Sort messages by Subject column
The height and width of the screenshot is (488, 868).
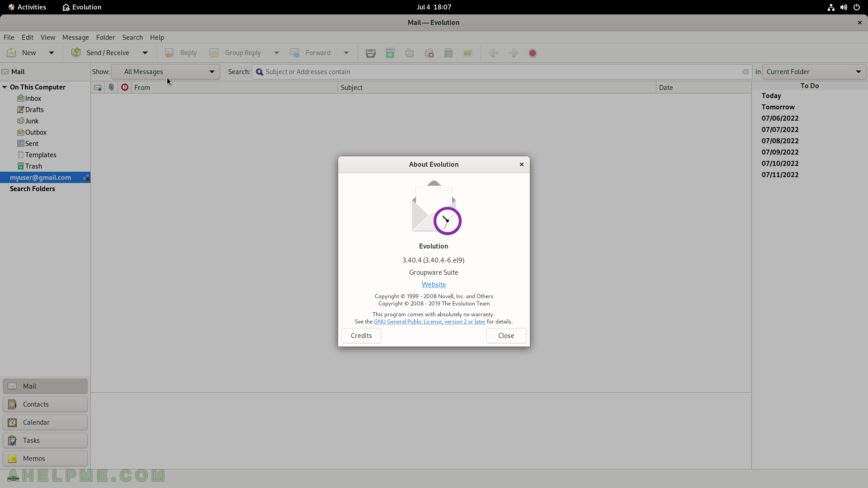coord(497,88)
